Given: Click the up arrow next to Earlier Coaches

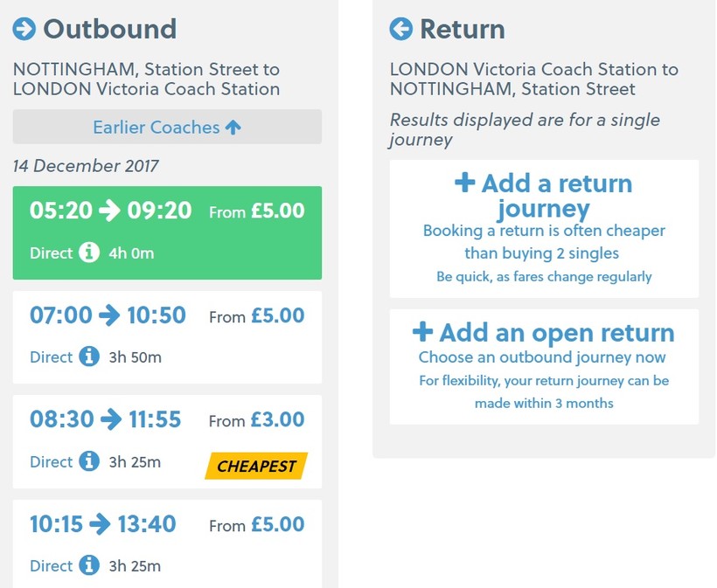Looking at the screenshot, I should tap(233, 128).
